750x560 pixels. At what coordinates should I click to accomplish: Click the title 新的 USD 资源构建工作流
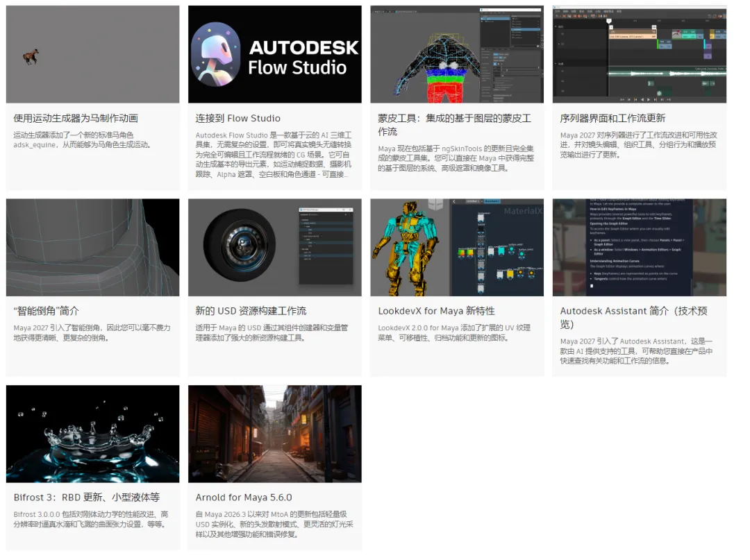tap(251, 311)
